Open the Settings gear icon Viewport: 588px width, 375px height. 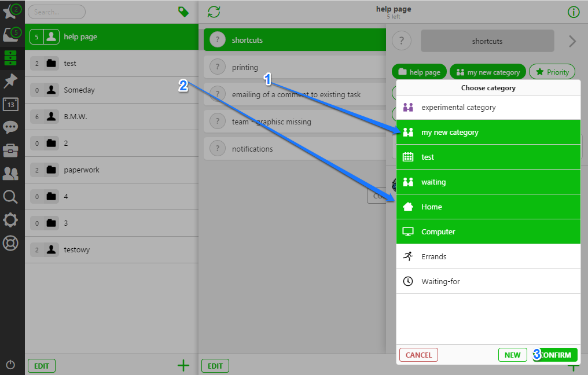(x=10, y=220)
